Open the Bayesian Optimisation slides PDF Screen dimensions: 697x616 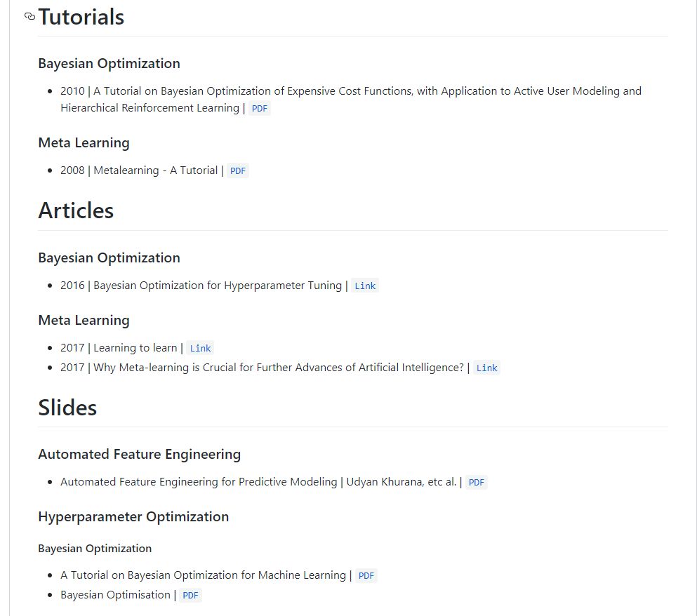point(190,596)
